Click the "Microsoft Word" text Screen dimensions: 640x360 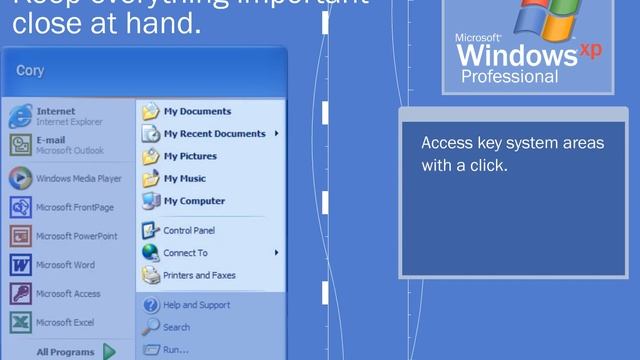[65, 265]
